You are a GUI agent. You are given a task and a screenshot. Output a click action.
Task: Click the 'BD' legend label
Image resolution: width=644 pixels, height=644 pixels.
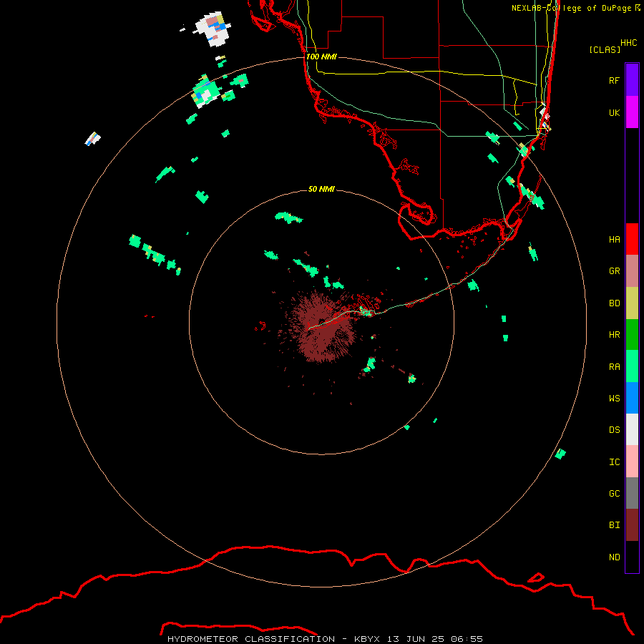(x=614, y=303)
